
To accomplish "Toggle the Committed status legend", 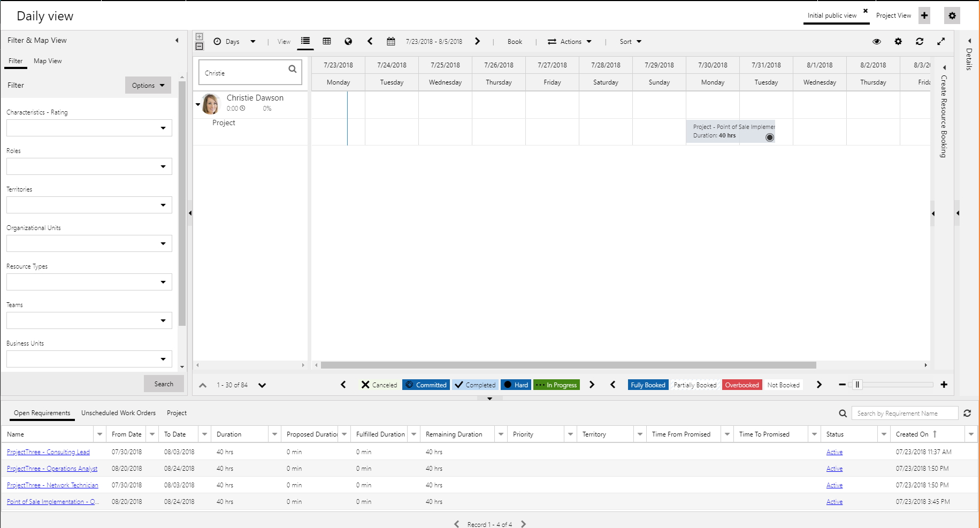I will coord(426,385).
